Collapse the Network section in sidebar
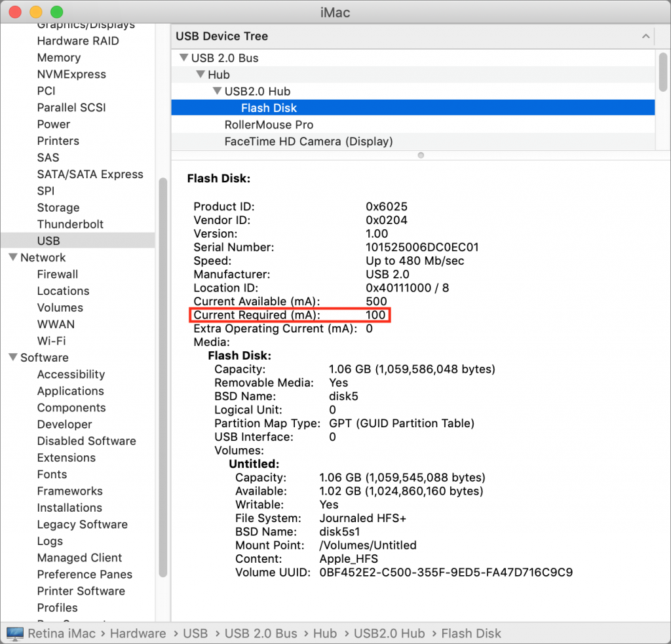Image resolution: width=671 pixels, height=644 pixels. [12, 257]
